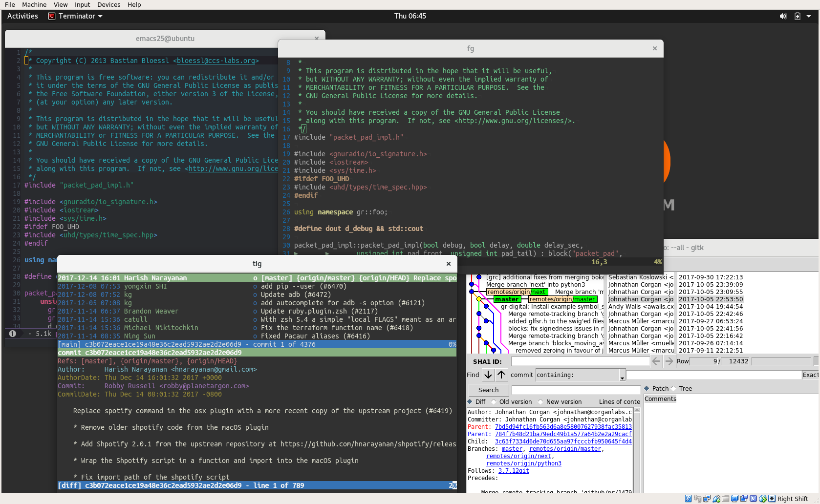Open the Input menu
This screenshot has width=820, height=504.
coord(82,4)
